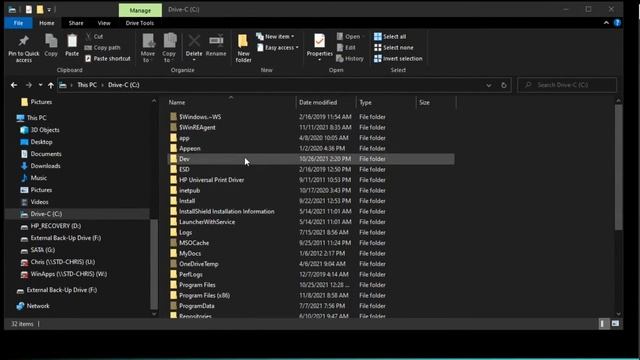640x360 pixels.
Task: Click Pin to Quick access icon
Action: (24, 48)
